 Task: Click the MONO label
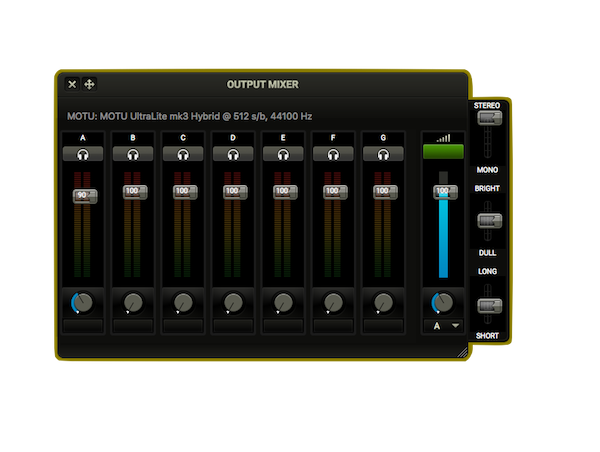(x=487, y=170)
